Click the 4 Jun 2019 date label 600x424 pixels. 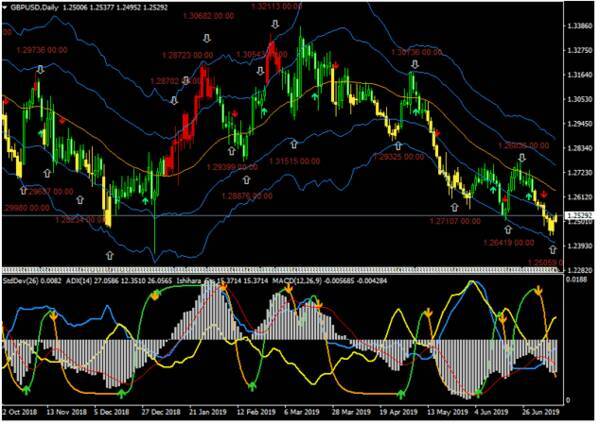[x=491, y=412]
